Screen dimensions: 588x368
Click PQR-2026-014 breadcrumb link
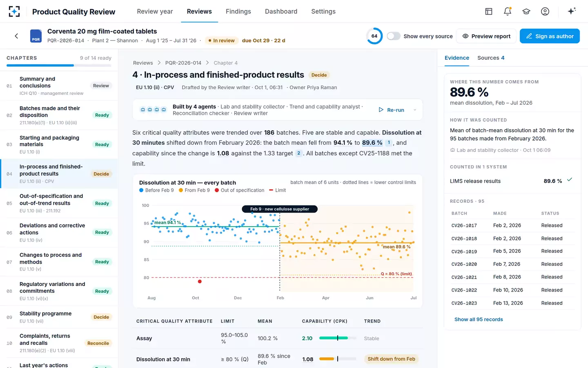coord(183,63)
